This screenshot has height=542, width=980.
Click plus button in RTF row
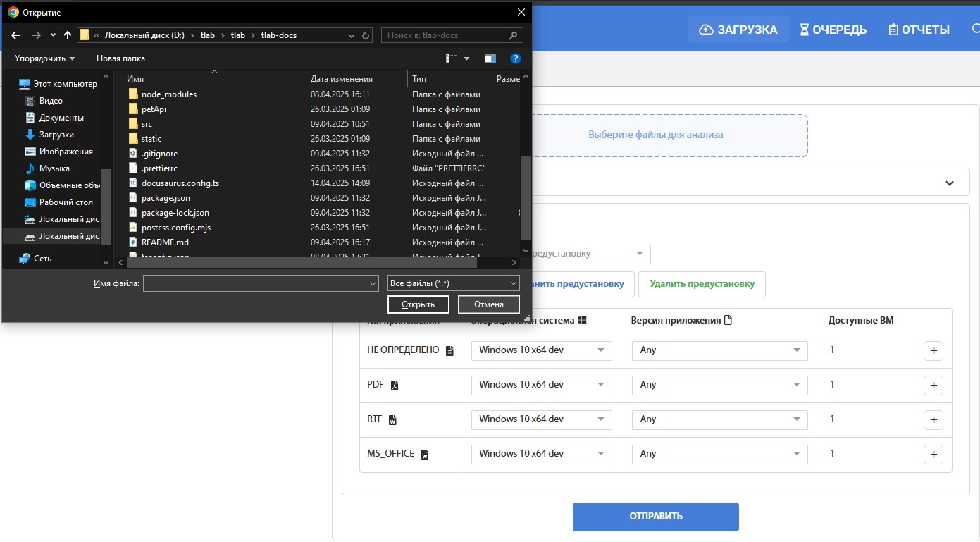(x=933, y=419)
